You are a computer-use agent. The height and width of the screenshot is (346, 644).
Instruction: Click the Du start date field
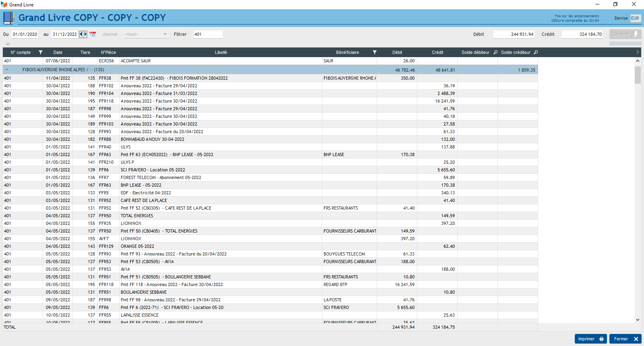coord(25,34)
